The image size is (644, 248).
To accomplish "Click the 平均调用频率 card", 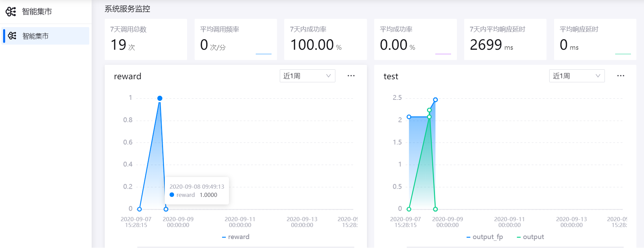I will pyautogui.click(x=235, y=39).
